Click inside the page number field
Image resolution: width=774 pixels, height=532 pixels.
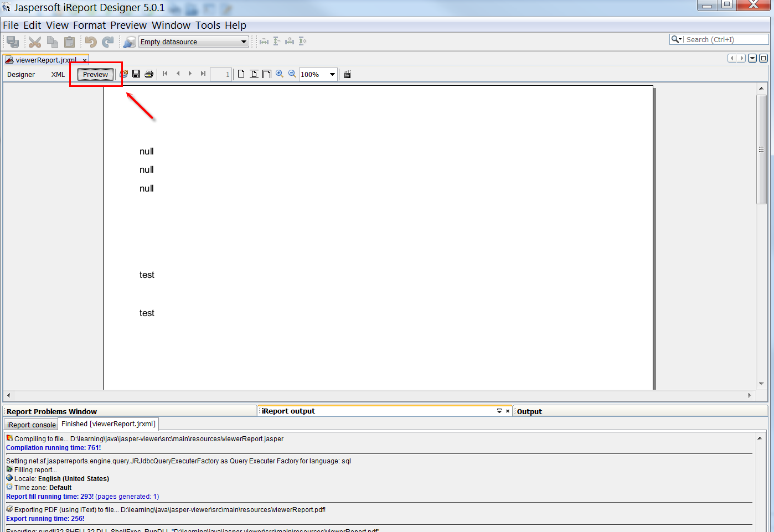[221, 74]
